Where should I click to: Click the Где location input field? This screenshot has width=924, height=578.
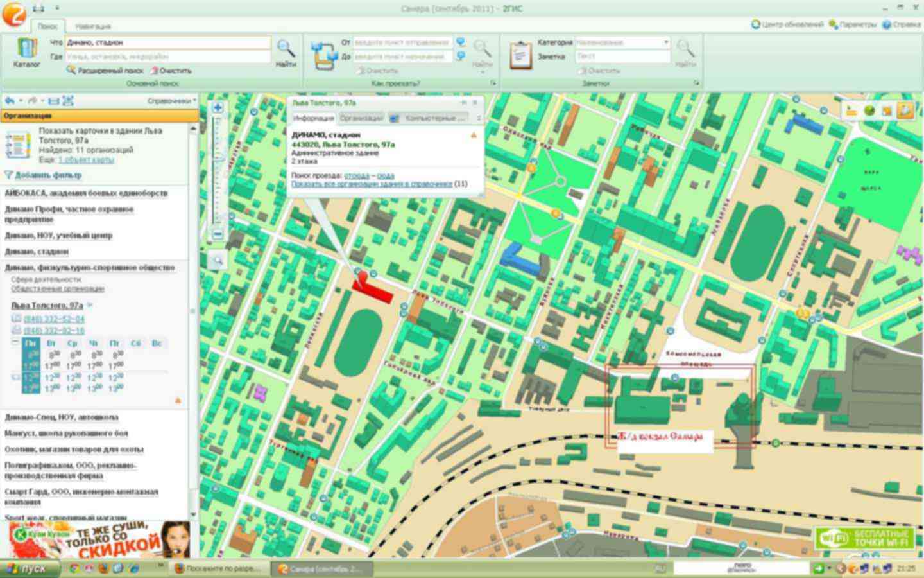(168, 57)
